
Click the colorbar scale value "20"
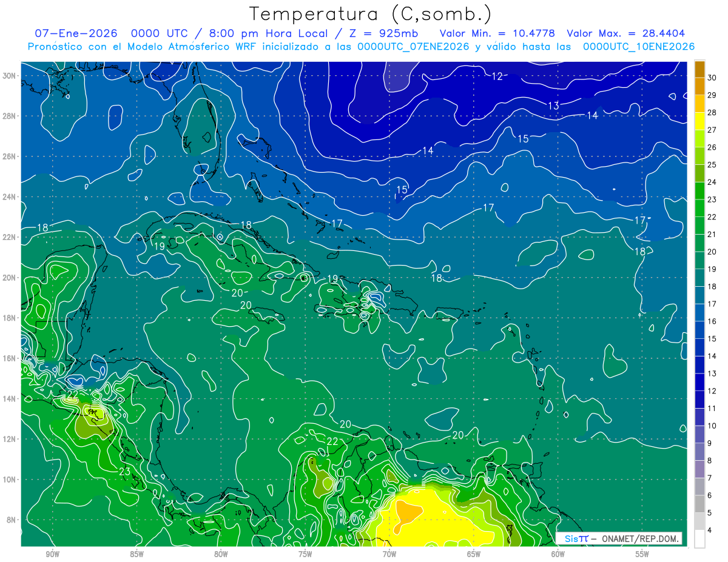click(712, 252)
